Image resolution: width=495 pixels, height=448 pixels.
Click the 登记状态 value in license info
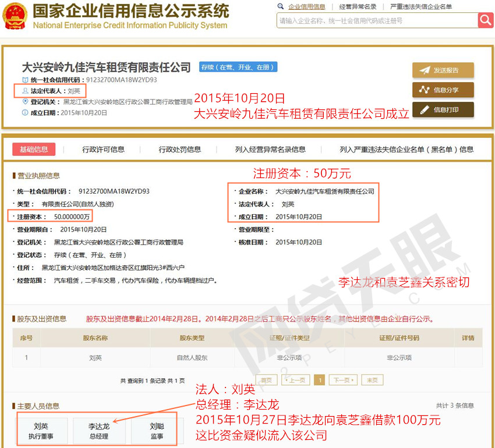point(90,255)
